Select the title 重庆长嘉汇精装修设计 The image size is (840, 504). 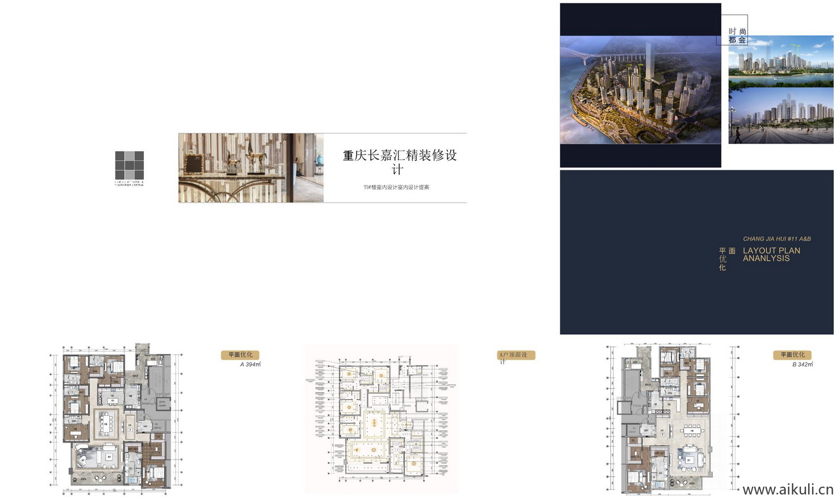coord(399,161)
